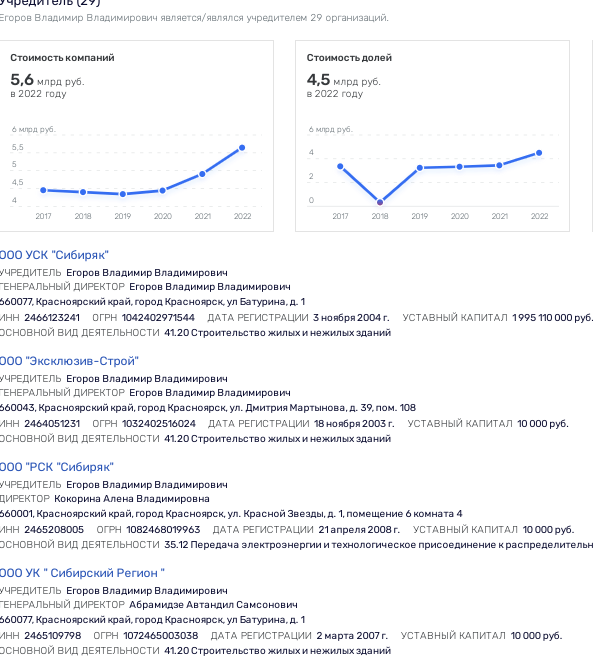Image resolution: width=593 pixels, height=659 pixels.
Task: Open the ООО УК "Сибирский Регион" link
Action: click(x=82, y=573)
